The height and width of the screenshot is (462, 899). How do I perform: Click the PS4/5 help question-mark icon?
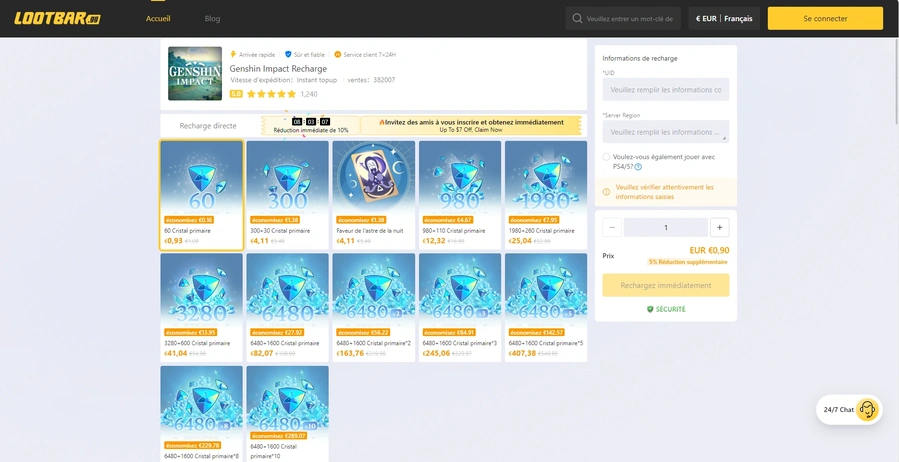[x=638, y=167]
